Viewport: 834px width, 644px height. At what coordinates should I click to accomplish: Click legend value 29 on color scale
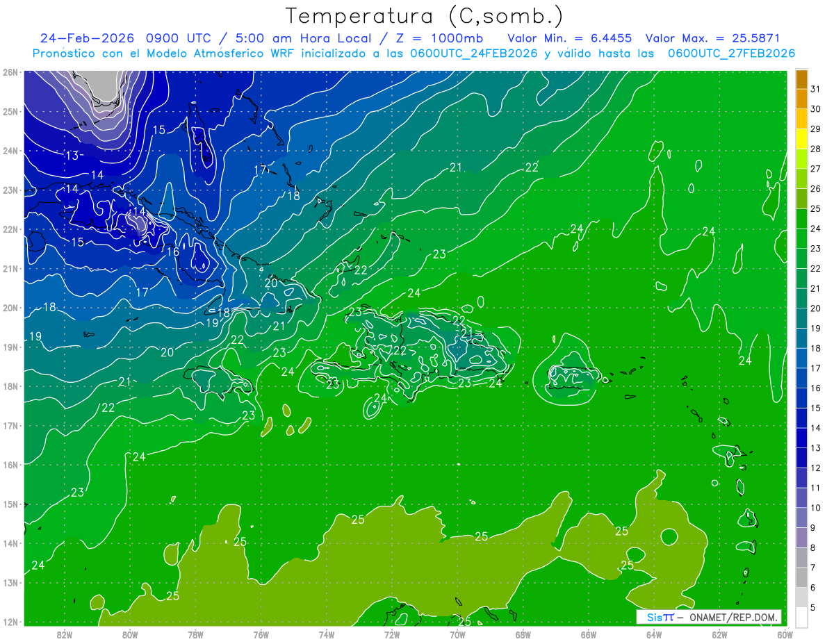click(816, 129)
